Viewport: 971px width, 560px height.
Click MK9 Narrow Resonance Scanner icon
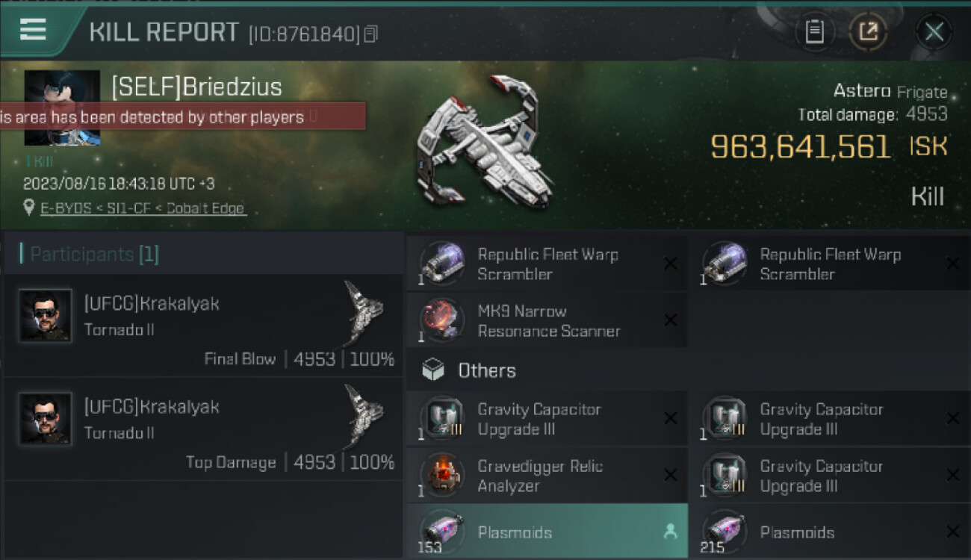[441, 321]
